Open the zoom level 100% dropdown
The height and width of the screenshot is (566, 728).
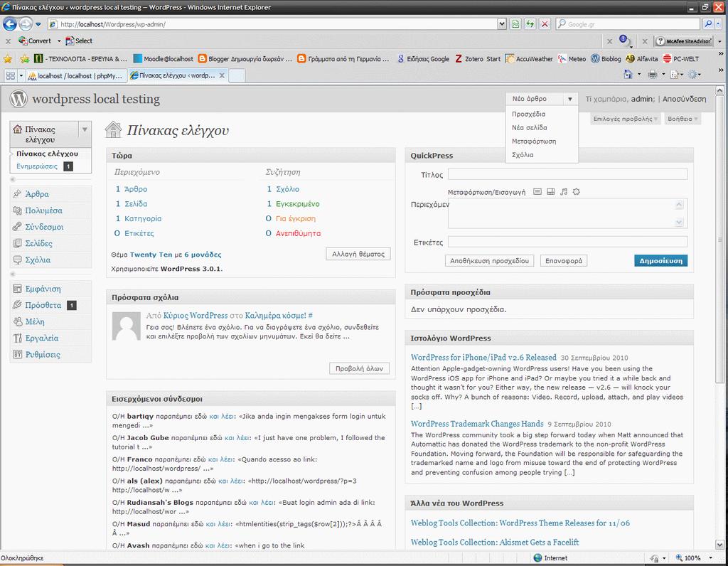[x=710, y=557]
